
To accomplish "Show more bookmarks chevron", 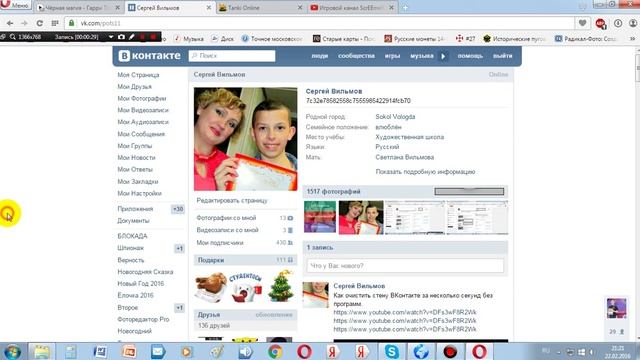I will tap(633, 39).
